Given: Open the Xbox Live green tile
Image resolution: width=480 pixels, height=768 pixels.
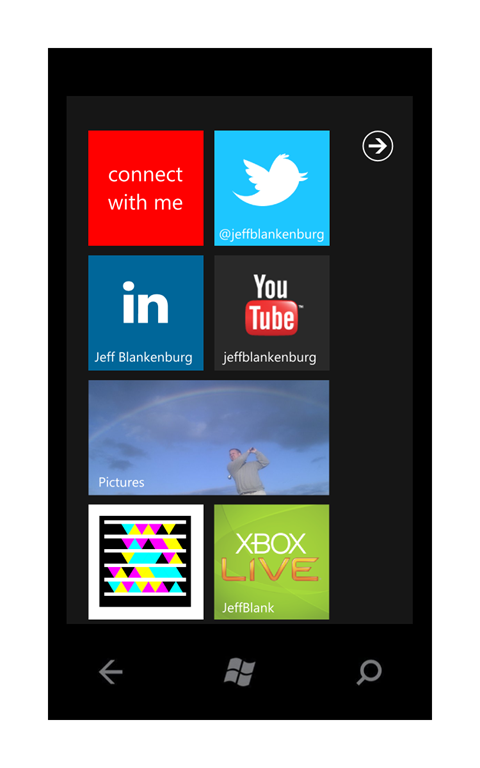Looking at the screenshot, I should coord(272,562).
